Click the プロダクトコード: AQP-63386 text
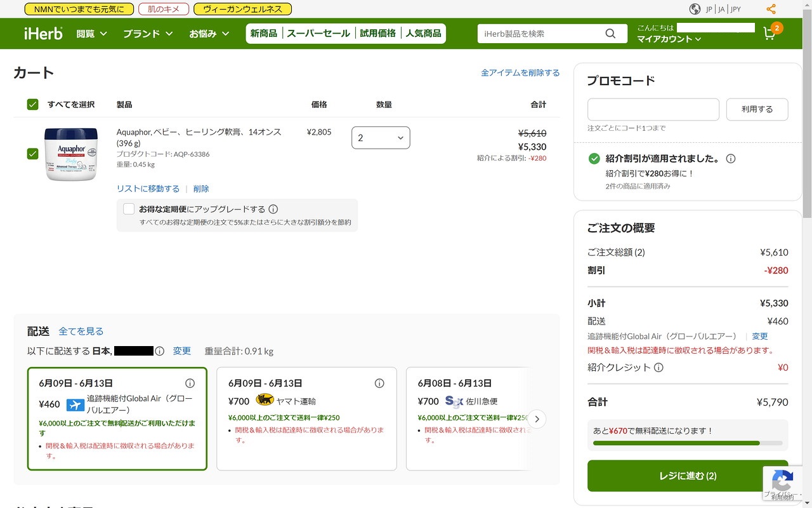Screen dimensions: 812x508 (163, 154)
